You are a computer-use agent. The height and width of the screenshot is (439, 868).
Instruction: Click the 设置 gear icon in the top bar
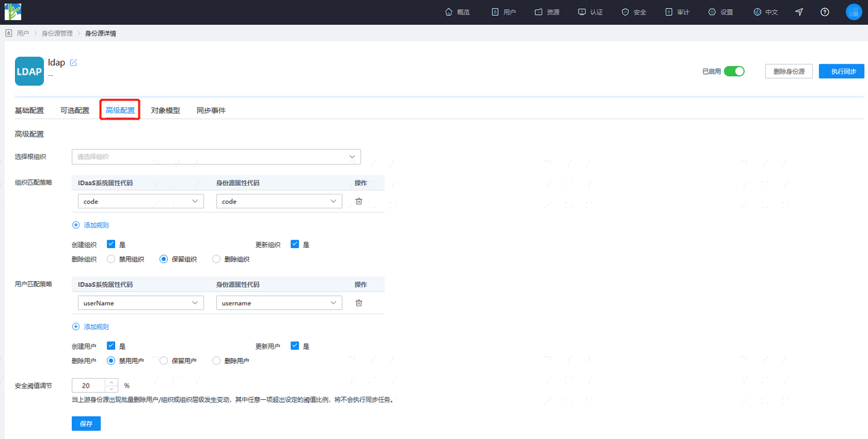click(x=712, y=12)
